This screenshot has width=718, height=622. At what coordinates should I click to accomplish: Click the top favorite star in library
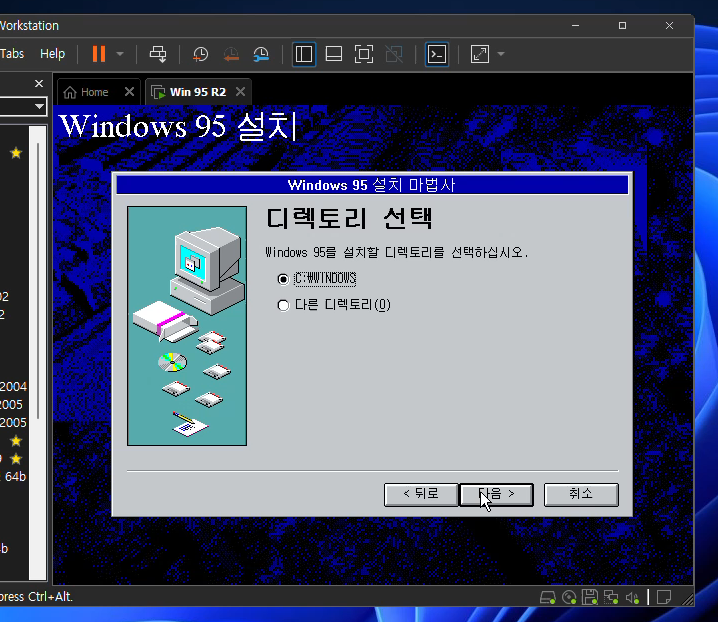(x=16, y=153)
